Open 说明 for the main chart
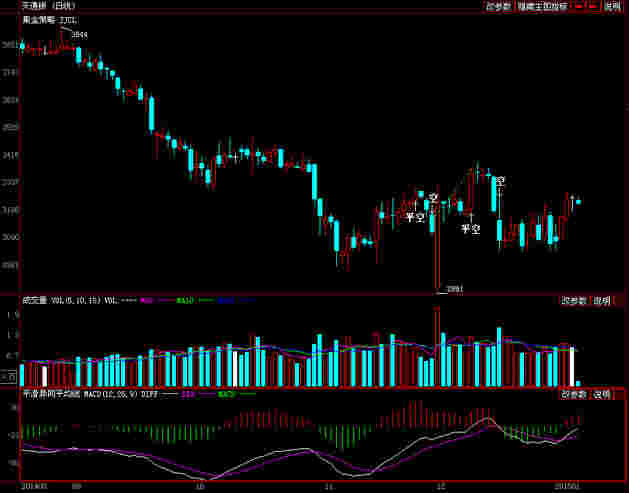The width and height of the screenshot is (629, 493). [x=612, y=6]
